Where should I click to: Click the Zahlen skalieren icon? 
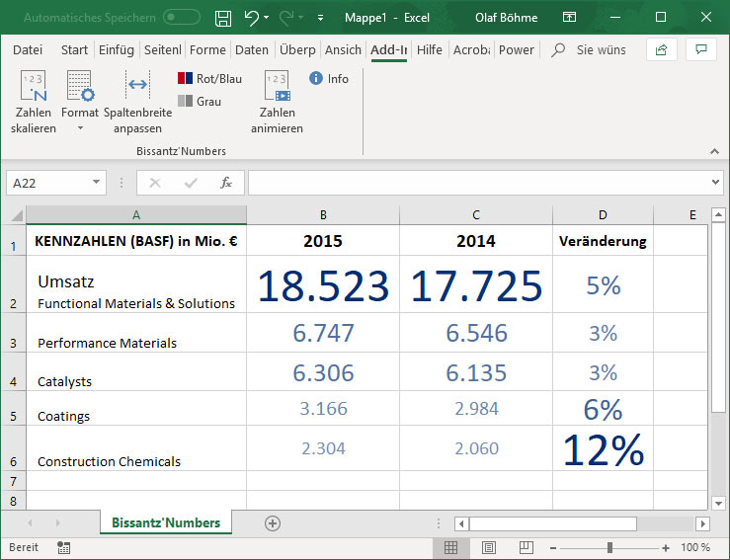[x=34, y=87]
